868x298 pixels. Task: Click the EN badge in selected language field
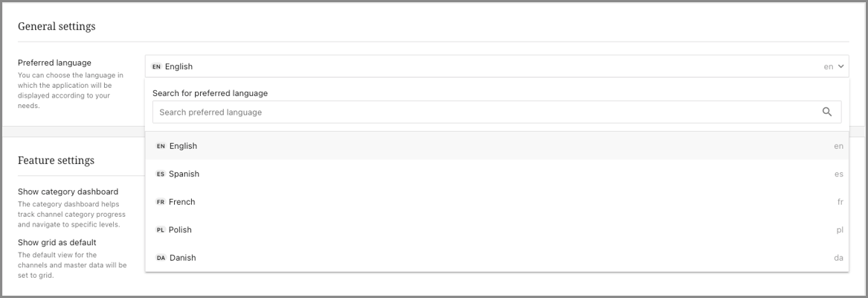tap(157, 66)
